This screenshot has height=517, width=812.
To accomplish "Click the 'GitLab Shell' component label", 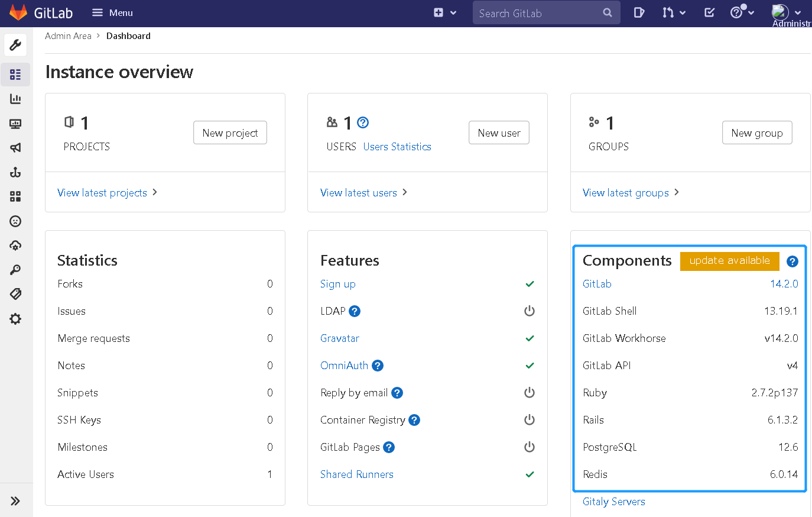I will 610,311.
